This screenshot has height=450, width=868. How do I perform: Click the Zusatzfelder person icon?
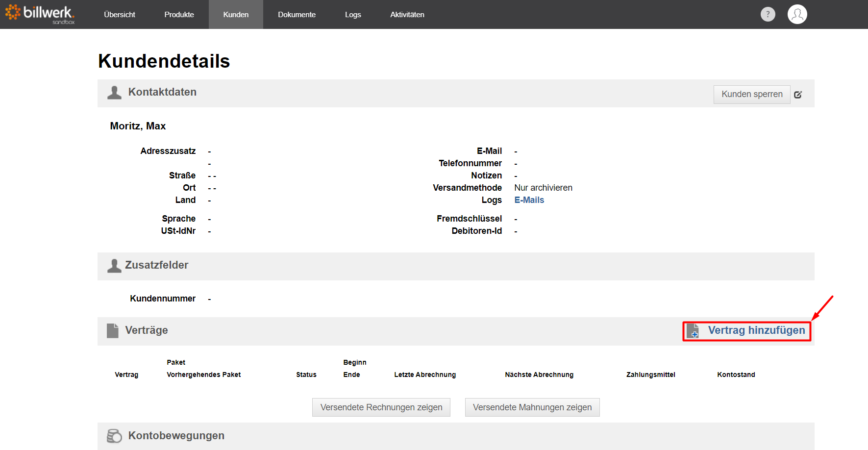(114, 266)
